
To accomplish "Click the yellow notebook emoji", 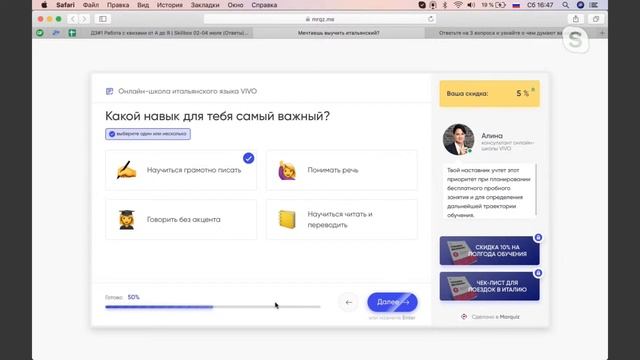I will click(x=287, y=220).
